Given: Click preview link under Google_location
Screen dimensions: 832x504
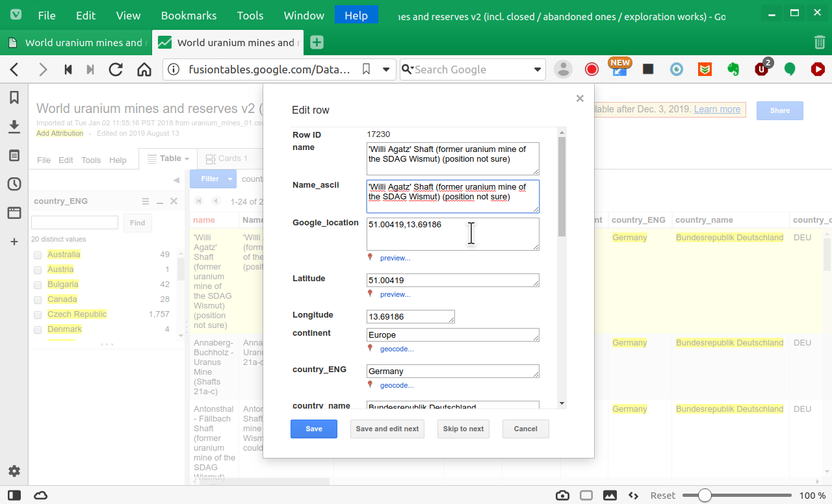Looking at the screenshot, I should click(x=395, y=258).
